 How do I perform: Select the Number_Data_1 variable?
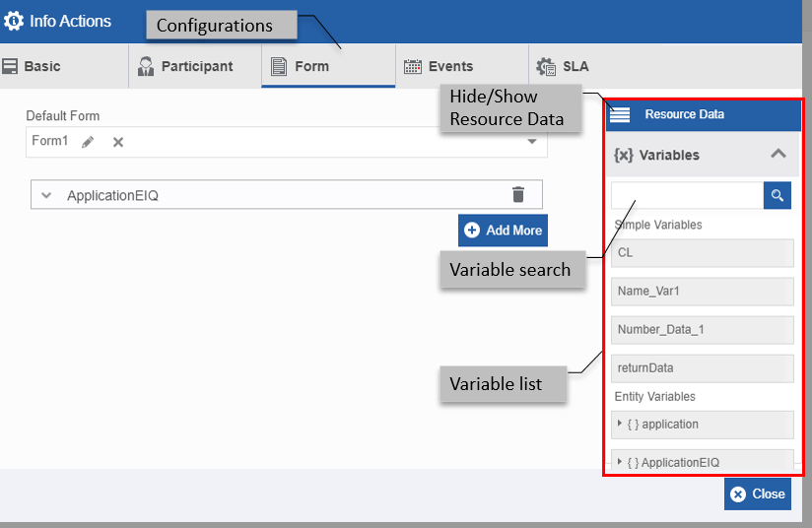point(703,330)
